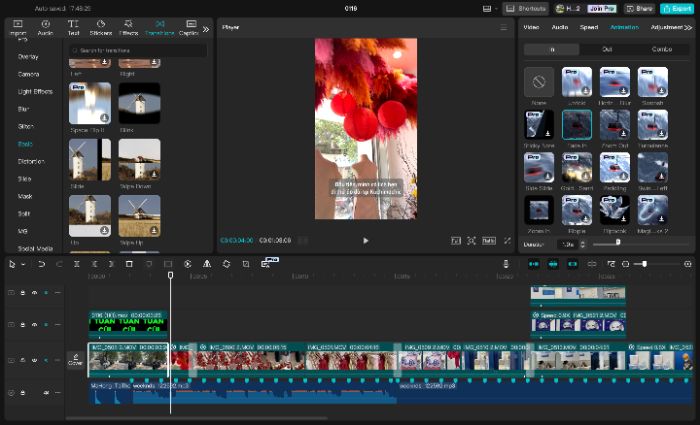Click the full-screen preview icon in the Player

[507, 241]
